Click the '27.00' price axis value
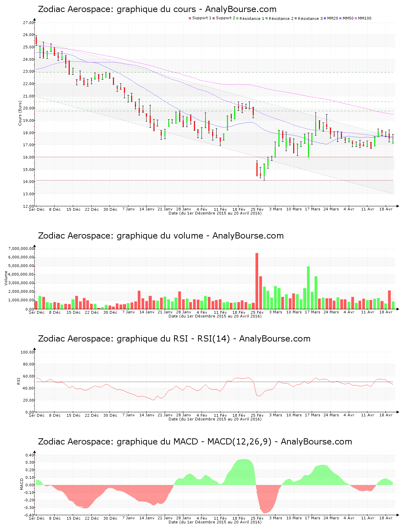The width and height of the screenshot is (412, 532). click(28, 23)
